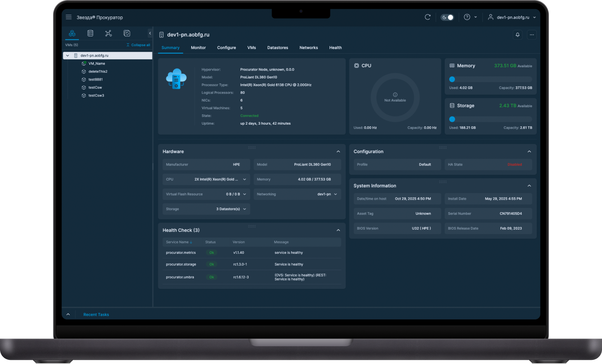Click the ellipsis actions icon near the bell
The height and width of the screenshot is (364, 602).
pos(531,35)
